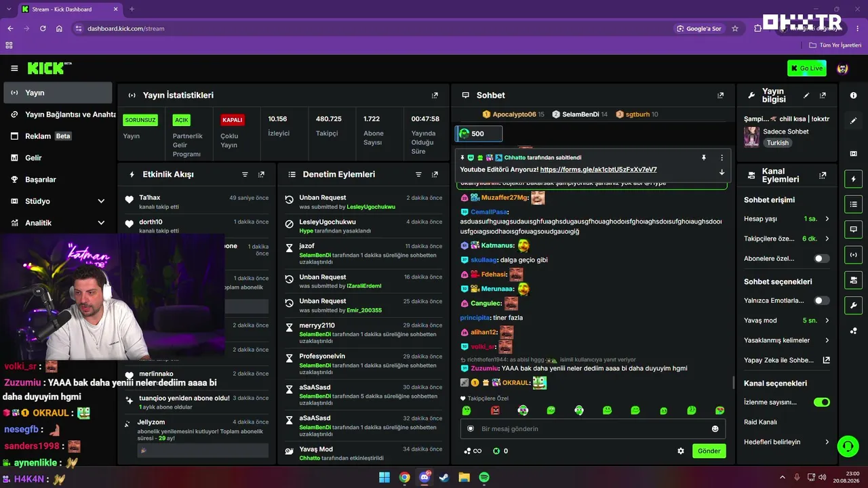Click the Tüm Yer İşaretleri bookmarks folder
The width and height of the screenshot is (868, 488).
coord(835,45)
